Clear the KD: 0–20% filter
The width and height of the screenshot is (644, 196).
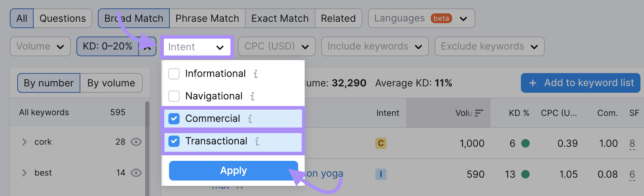click(x=147, y=47)
